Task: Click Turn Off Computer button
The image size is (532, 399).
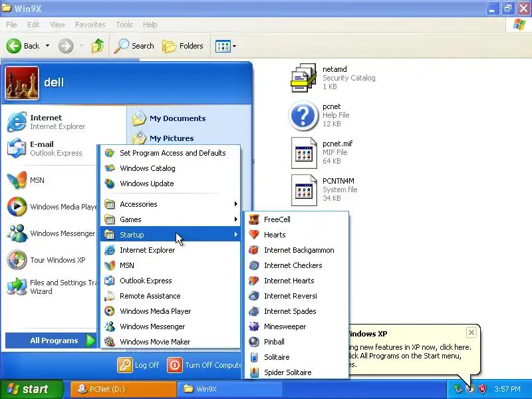Action: (204, 365)
